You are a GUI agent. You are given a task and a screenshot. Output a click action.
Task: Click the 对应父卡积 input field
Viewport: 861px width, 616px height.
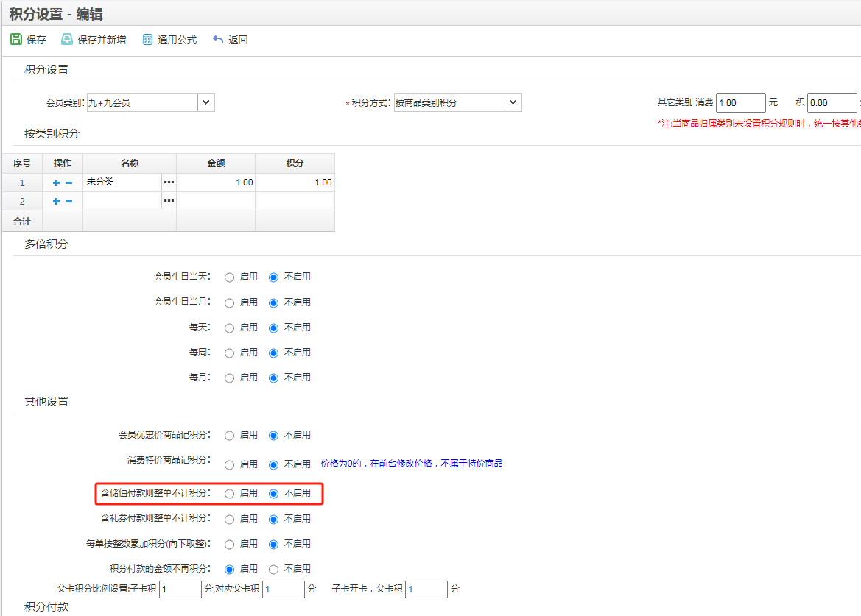(284, 589)
